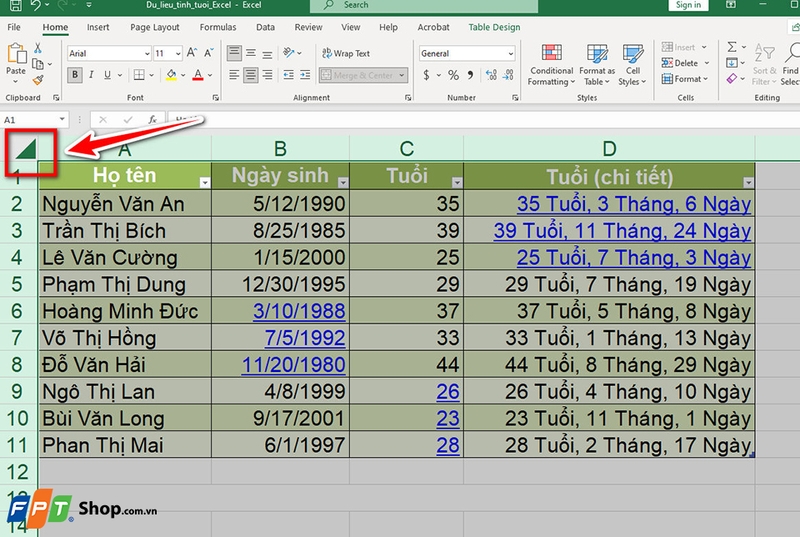Screen dimensions: 800x537
Task: Open the font size dropdown
Action: pos(178,54)
